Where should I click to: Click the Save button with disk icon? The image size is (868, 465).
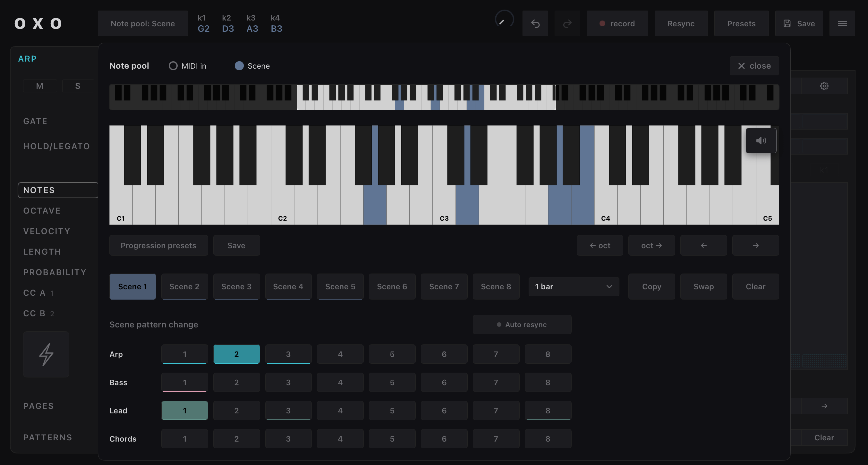[799, 24]
